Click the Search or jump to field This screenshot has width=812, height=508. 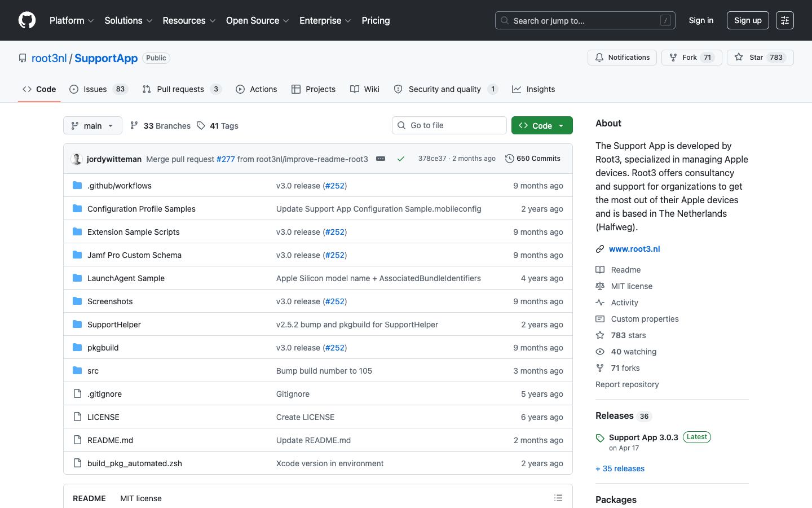(585, 20)
